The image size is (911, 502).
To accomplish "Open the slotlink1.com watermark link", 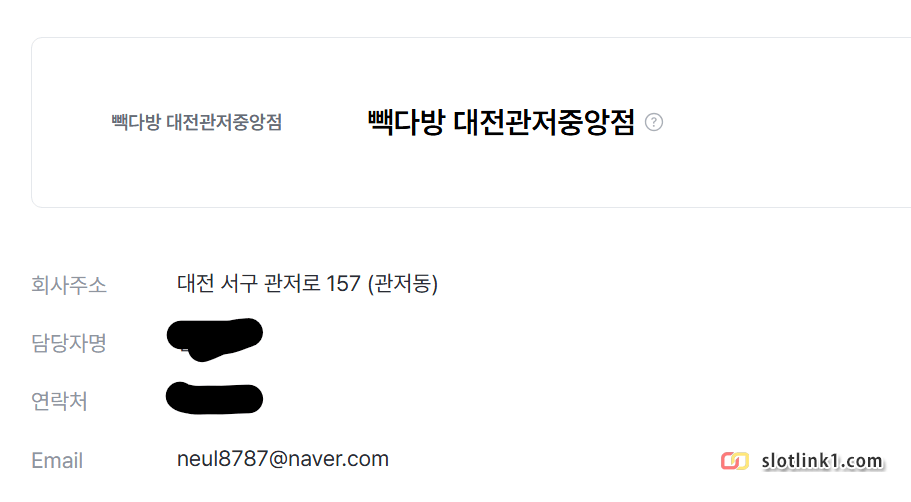I will [x=822, y=461].
